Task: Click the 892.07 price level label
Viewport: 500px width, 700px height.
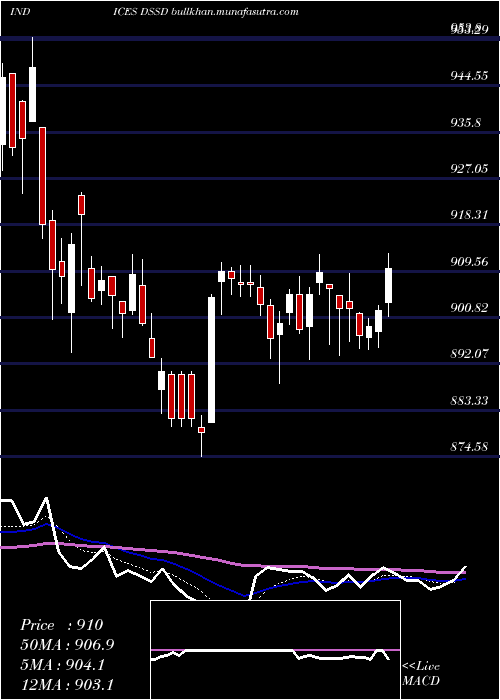Action: click(x=469, y=354)
